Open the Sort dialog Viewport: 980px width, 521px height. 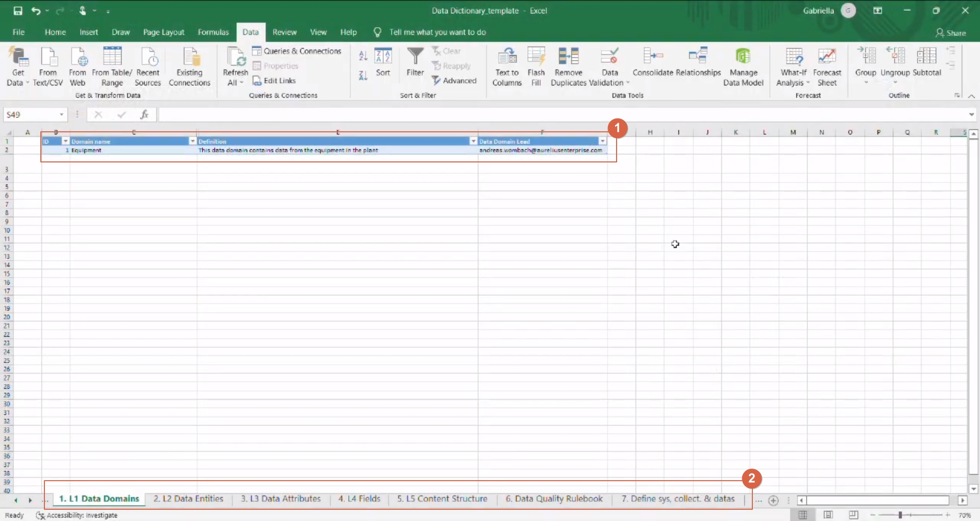[x=383, y=62]
